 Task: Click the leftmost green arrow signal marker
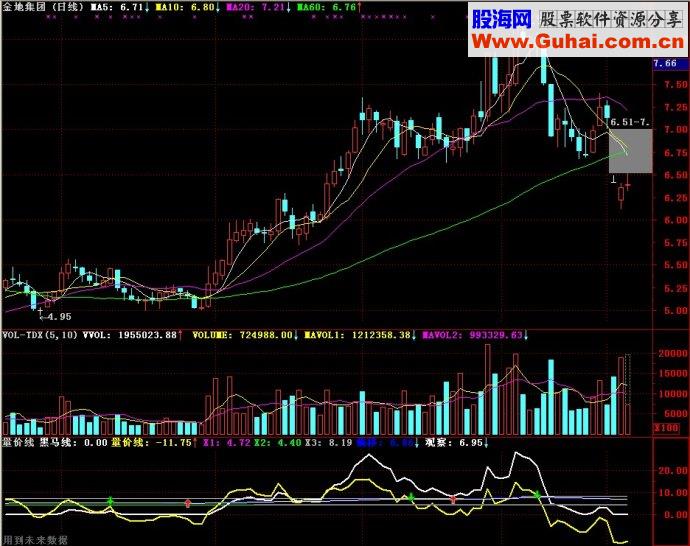[x=110, y=501]
